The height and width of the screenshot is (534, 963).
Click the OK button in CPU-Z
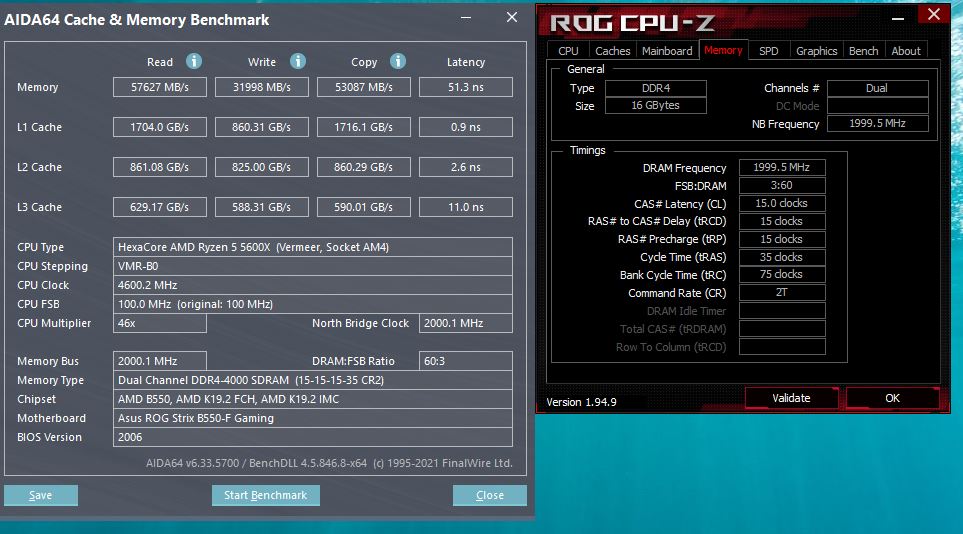coord(892,398)
